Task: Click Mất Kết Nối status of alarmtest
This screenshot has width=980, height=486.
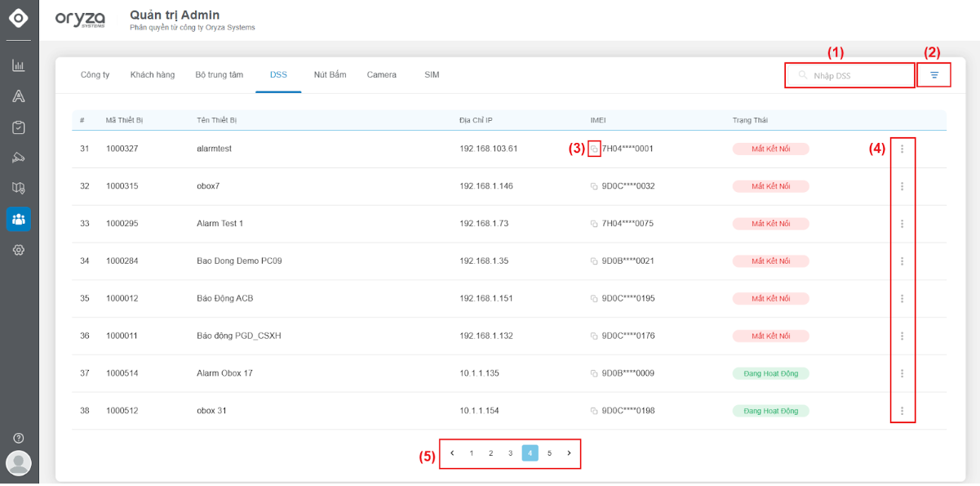Action: click(771, 149)
